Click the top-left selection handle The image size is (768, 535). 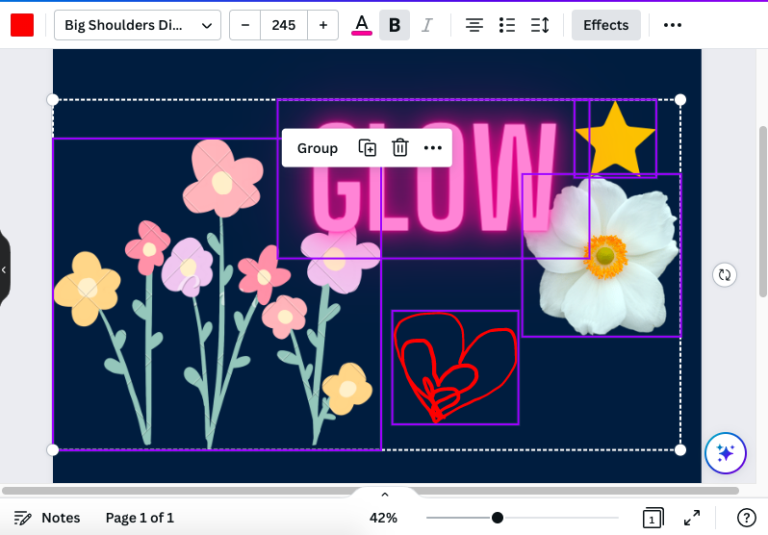52,100
